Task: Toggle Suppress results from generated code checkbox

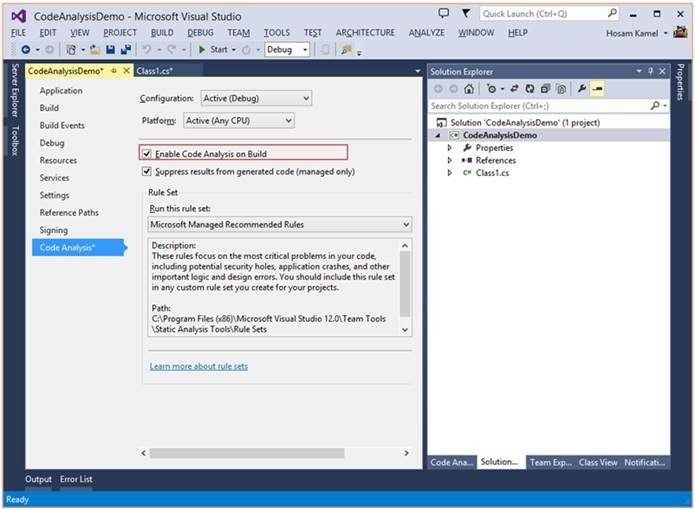Action: pyautogui.click(x=146, y=171)
